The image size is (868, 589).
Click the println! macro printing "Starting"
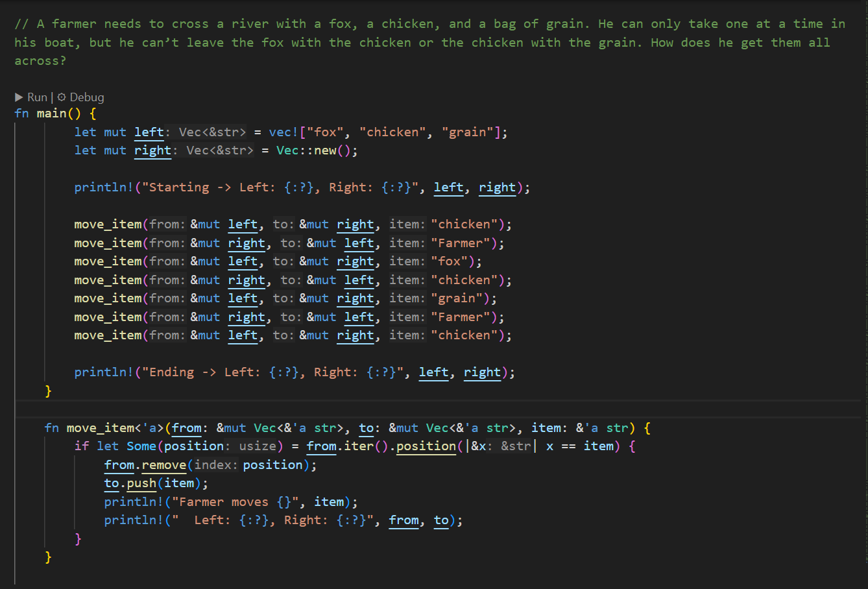tap(104, 187)
